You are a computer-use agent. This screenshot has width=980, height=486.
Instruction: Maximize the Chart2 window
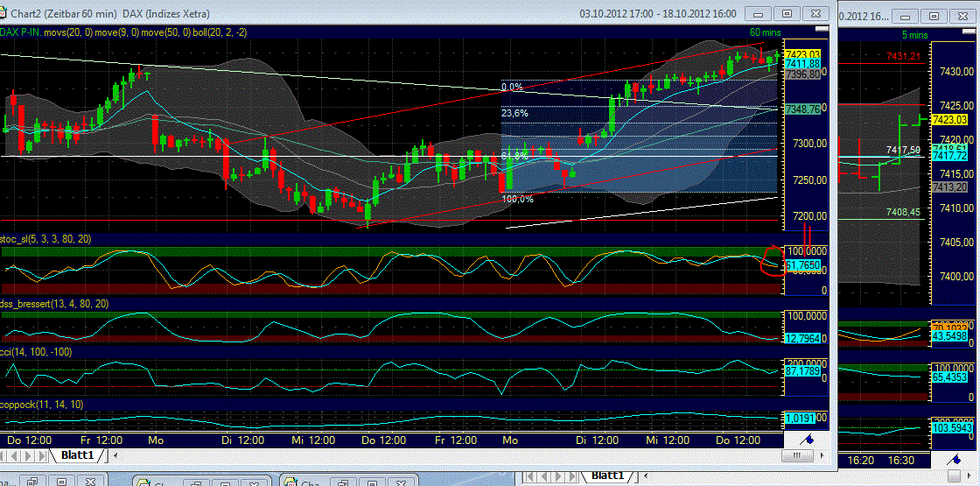(x=787, y=14)
